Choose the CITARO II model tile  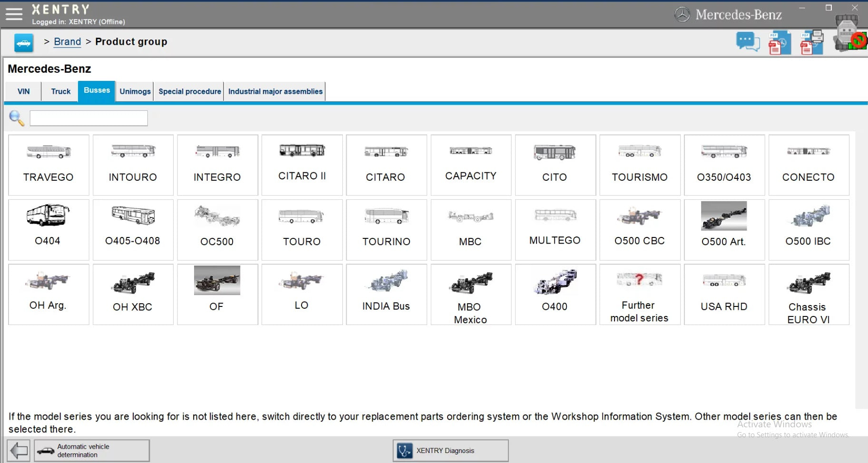pyautogui.click(x=302, y=165)
